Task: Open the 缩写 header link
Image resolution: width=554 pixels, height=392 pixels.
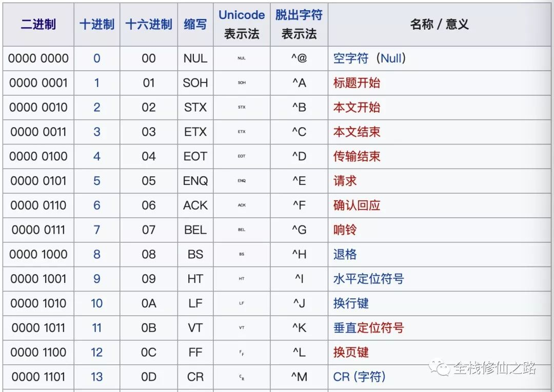Action: 195,25
